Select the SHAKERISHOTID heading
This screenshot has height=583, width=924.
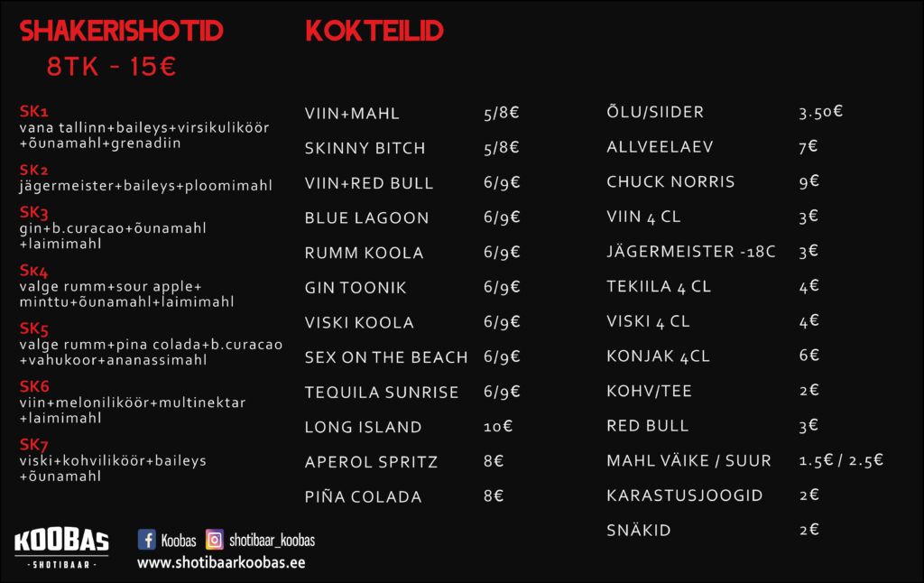[122, 32]
